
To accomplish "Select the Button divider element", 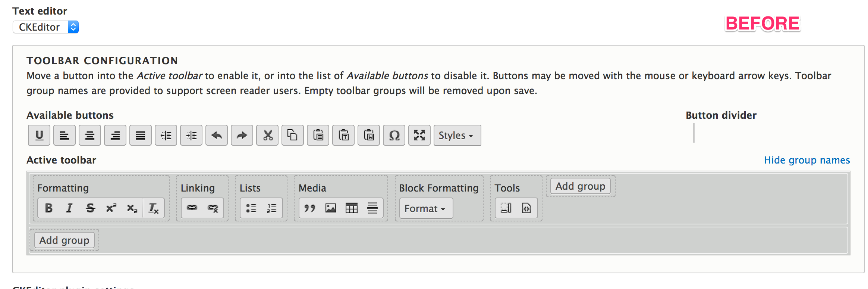I will (694, 133).
